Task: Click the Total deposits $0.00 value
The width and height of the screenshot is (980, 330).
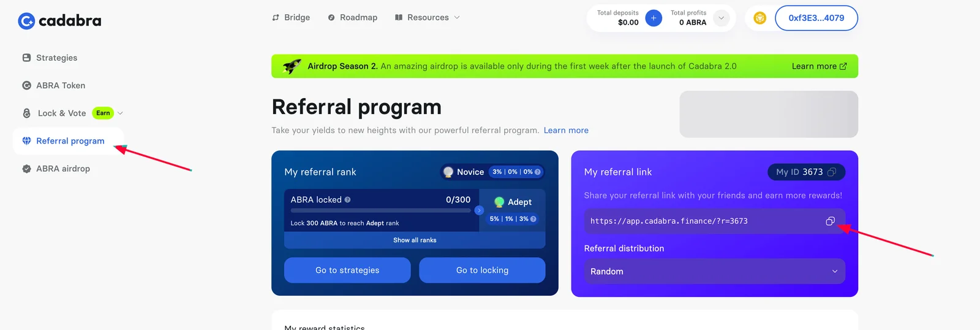Action: coord(628,22)
